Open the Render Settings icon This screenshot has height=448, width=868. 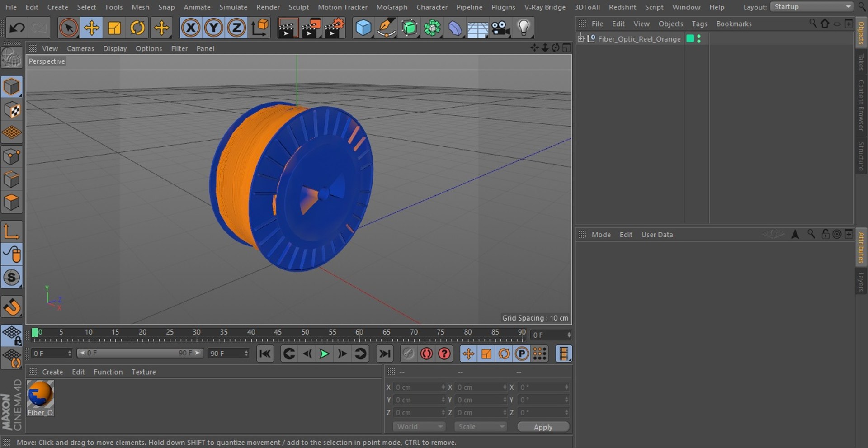click(335, 28)
